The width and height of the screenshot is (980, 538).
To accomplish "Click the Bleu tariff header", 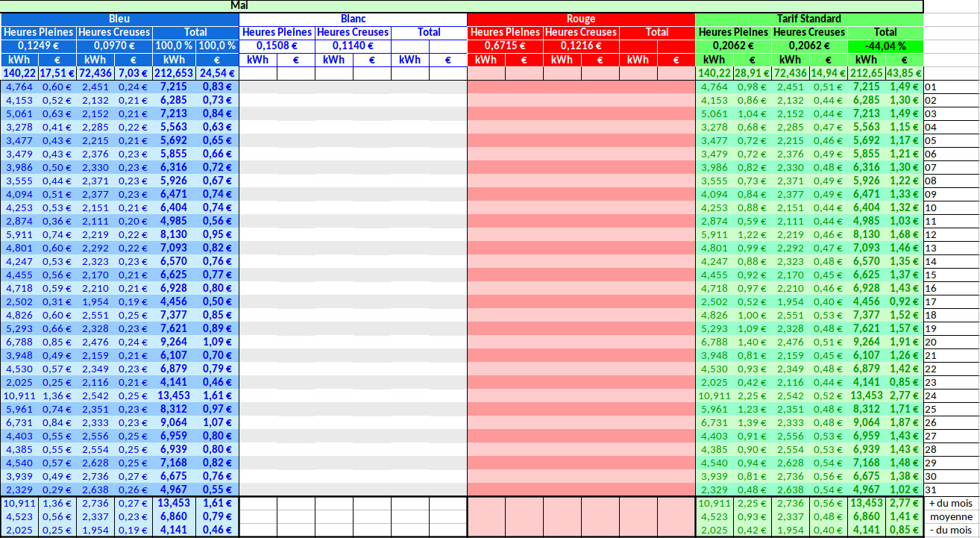I will [x=119, y=19].
